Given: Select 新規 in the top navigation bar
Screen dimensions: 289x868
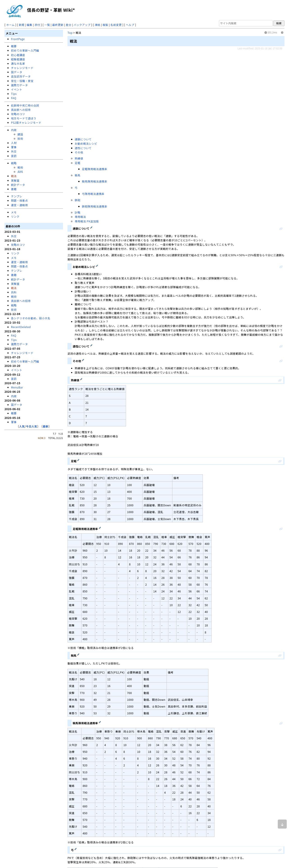Looking at the screenshot, I should [21, 25].
